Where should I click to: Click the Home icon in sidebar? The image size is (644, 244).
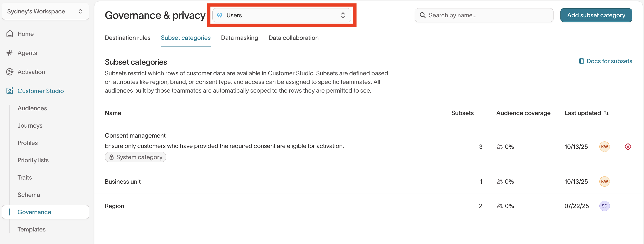[10, 34]
